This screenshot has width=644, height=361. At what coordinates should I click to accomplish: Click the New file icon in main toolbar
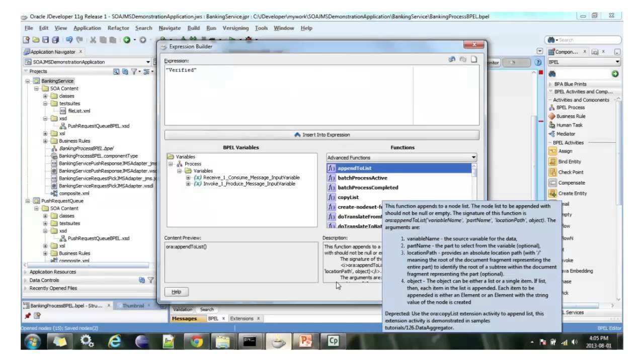pyautogui.click(x=27, y=40)
